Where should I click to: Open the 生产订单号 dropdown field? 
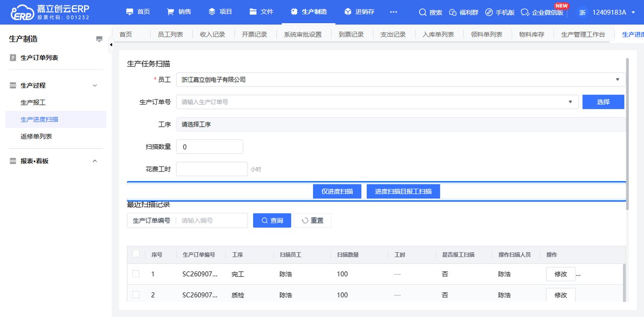[377, 102]
